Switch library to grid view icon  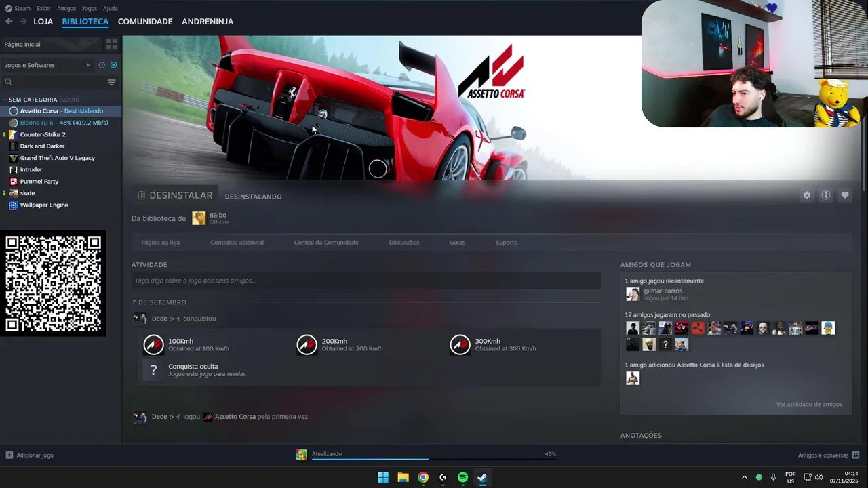coord(112,44)
